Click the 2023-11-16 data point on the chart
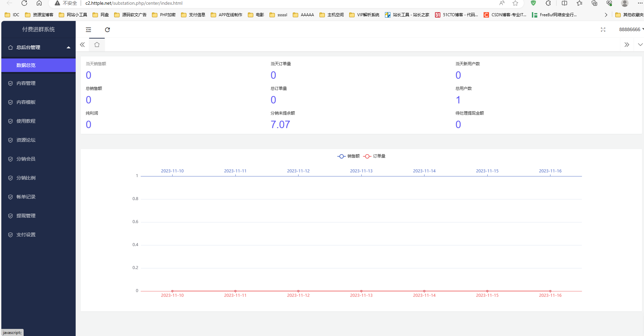This screenshot has width=644, height=336. point(550,291)
